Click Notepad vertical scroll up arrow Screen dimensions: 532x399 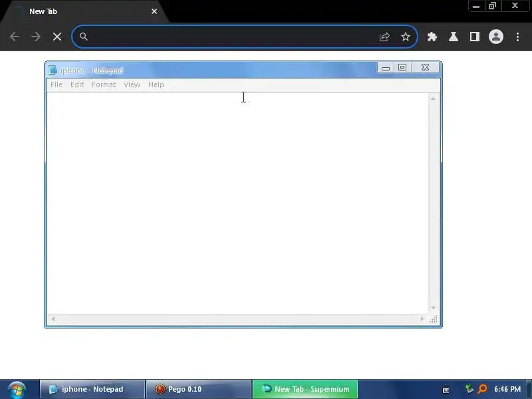pyautogui.click(x=433, y=98)
